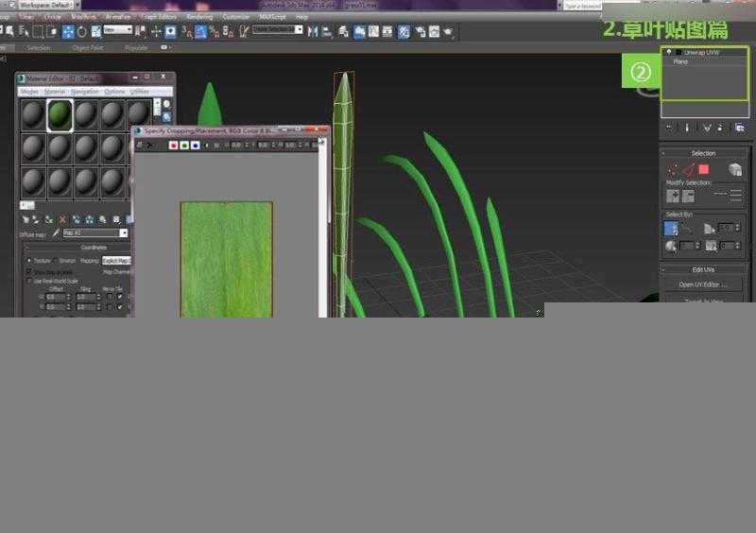Open the Navigation menu in Material Editor
Image resolution: width=756 pixels, height=533 pixels.
(85, 92)
